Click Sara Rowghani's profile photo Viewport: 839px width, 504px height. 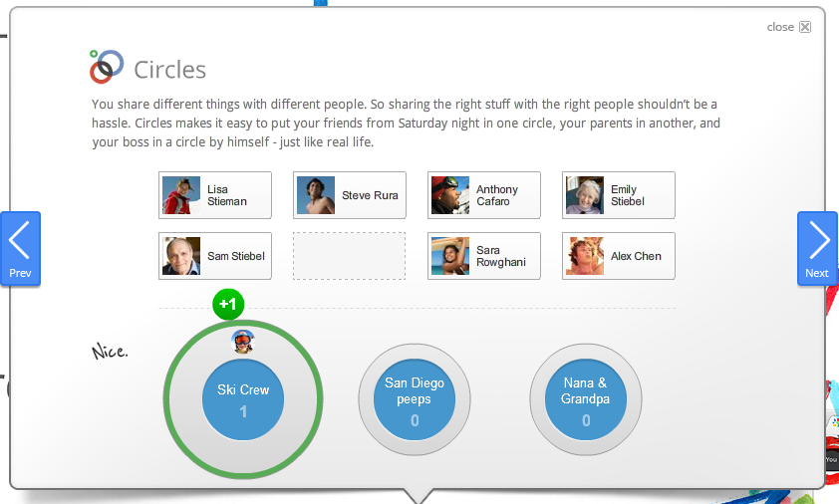click(450, 256)
